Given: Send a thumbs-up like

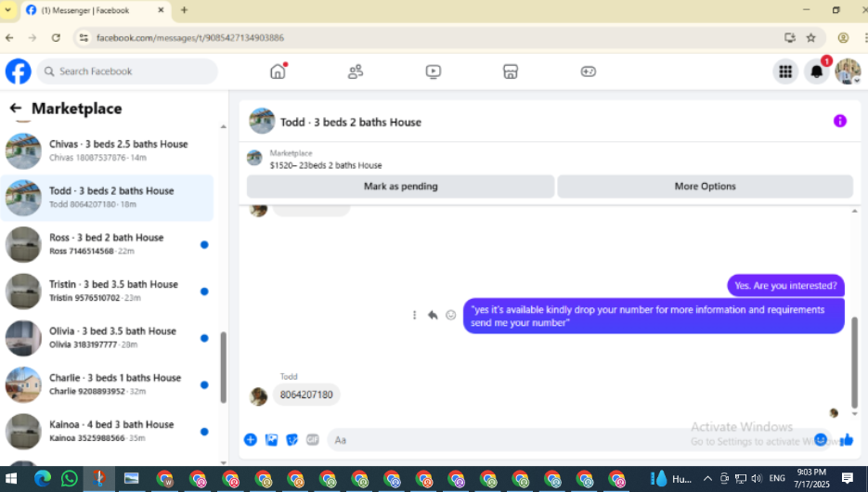Looking at the screenshot, I should [x=847, y=439].
